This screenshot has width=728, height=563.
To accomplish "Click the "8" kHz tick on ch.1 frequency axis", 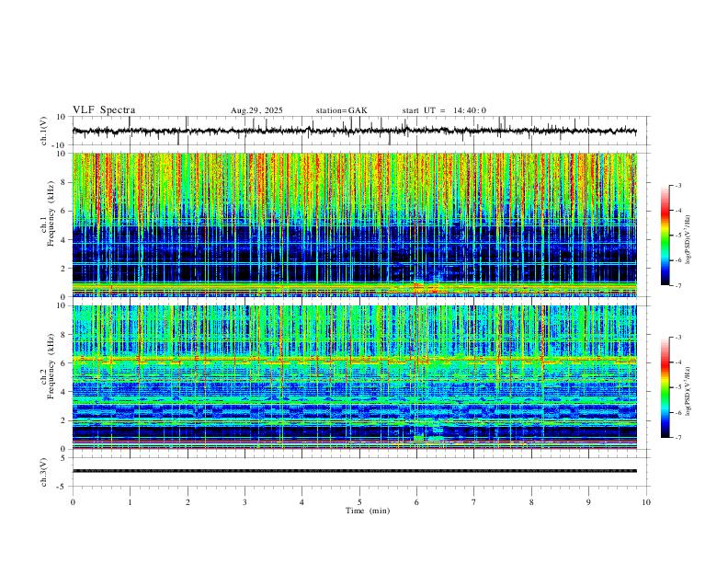I will [x=64, y=182].
